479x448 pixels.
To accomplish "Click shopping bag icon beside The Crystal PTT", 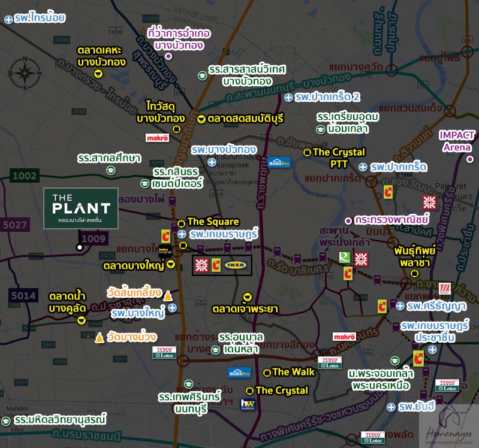I will (307, 152).
